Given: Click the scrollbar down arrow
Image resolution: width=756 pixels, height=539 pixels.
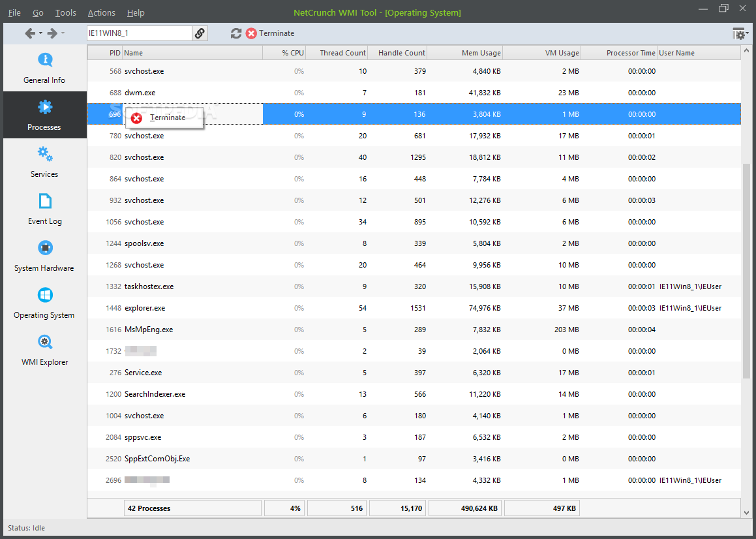Looking at the screenshot, I should tap(747, 512).
